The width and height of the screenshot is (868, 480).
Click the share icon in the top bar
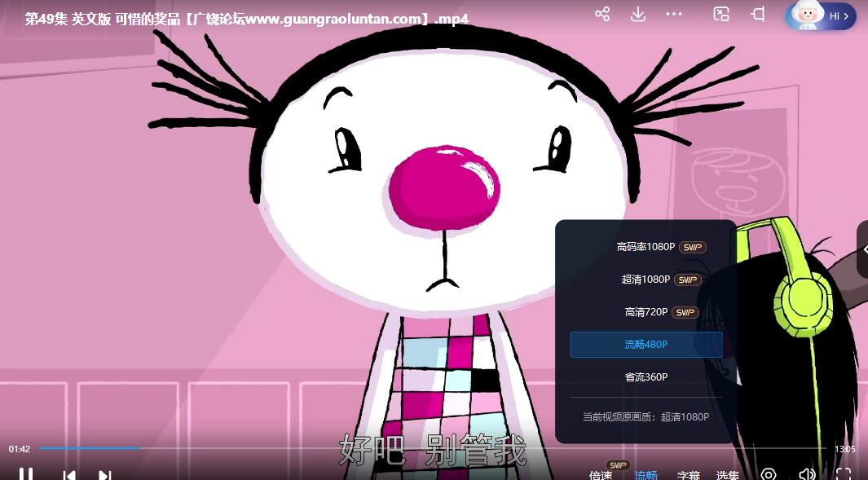[x=602, y=15]
